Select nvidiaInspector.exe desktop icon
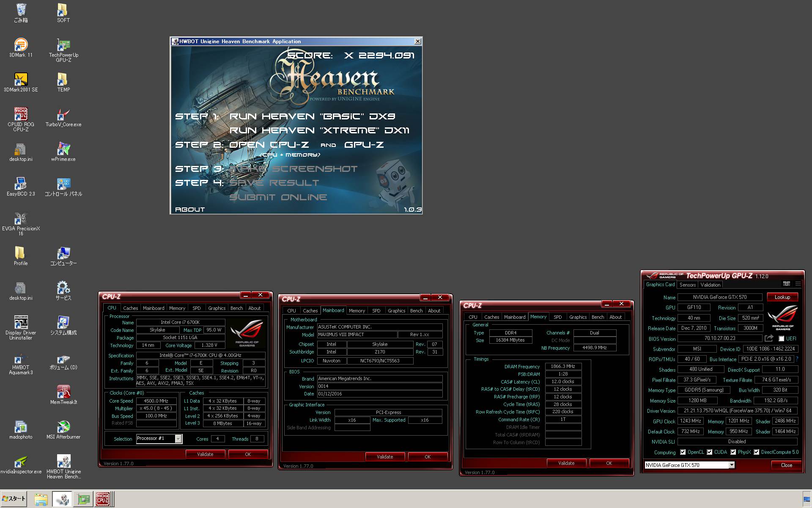The height and width of the screenshot is (508, 812). pyautogui.click(x=21, y=464)
